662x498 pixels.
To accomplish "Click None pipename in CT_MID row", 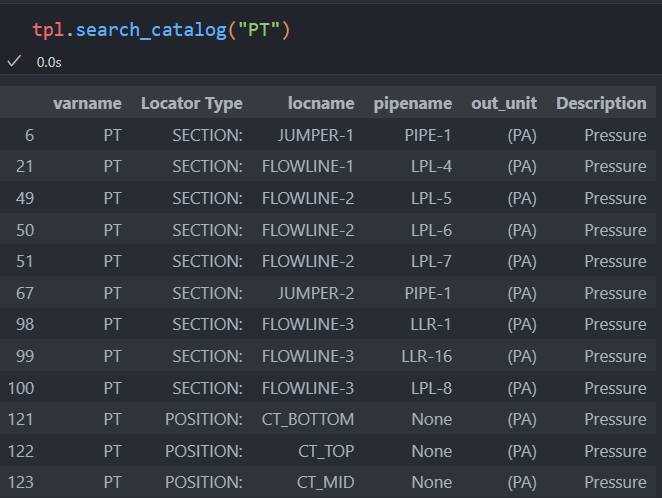I will pyautogui.click(x=431, y=482).
